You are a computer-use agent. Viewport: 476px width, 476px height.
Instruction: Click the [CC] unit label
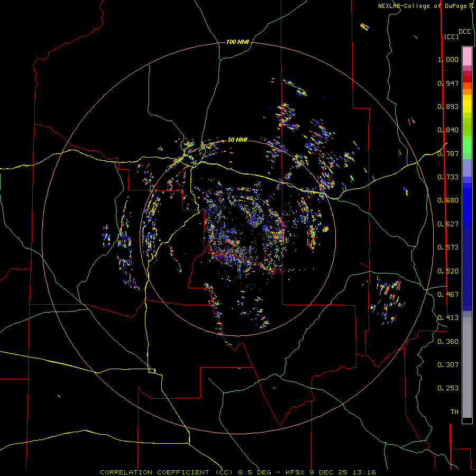(x=451, y=36)
